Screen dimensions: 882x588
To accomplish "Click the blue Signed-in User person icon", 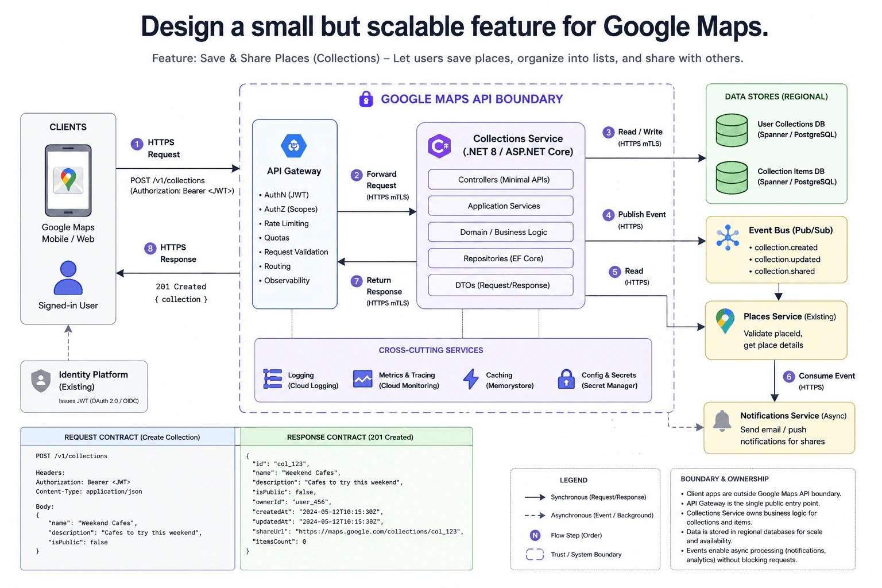I will tap(68, 278).
